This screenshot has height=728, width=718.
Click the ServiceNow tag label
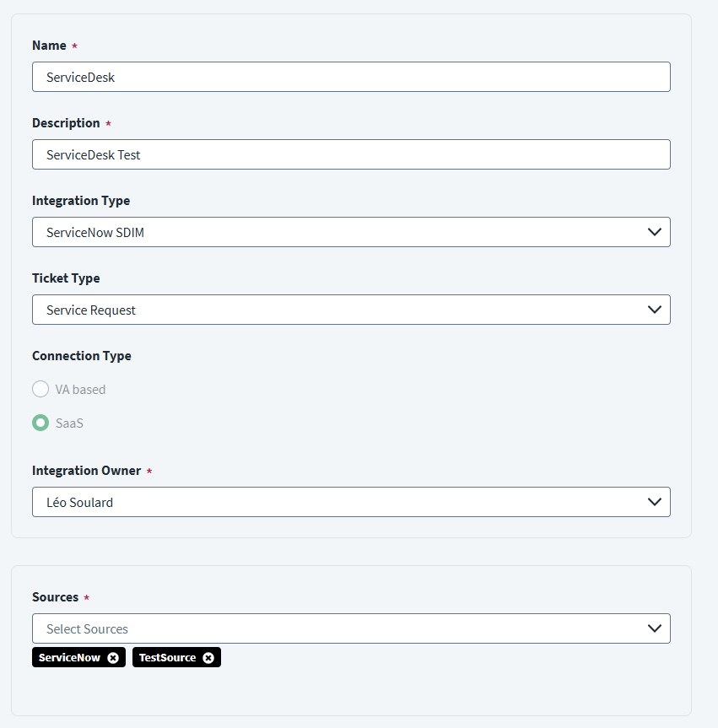[69, 658]
